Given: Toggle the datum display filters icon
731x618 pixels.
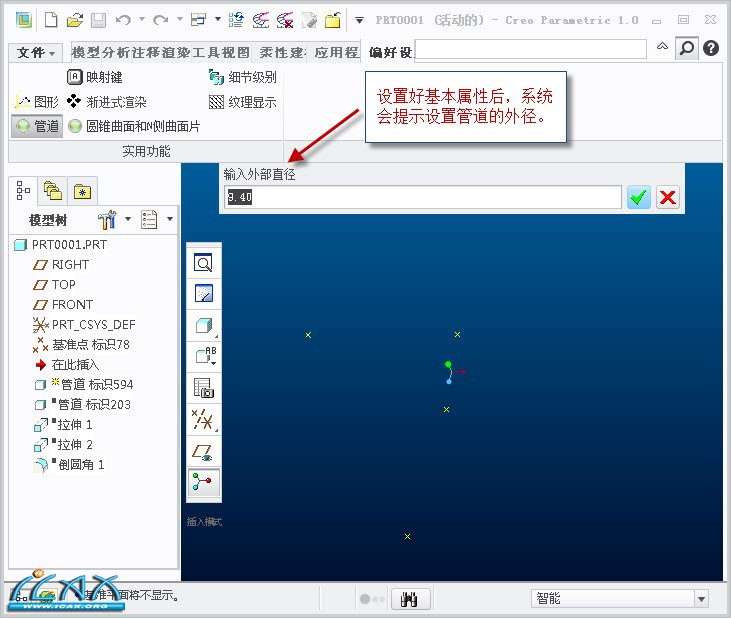Looking at the screenshot, I should pos(204,419).
